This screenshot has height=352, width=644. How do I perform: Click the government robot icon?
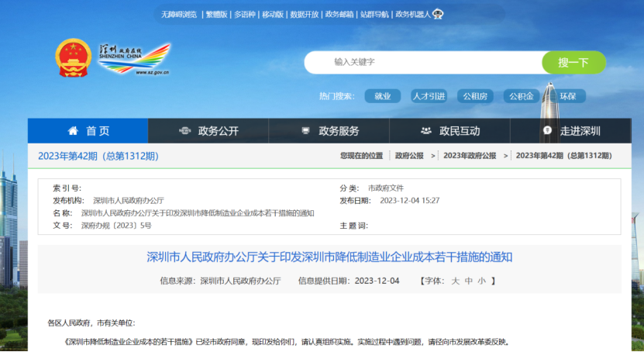point(438,15)
